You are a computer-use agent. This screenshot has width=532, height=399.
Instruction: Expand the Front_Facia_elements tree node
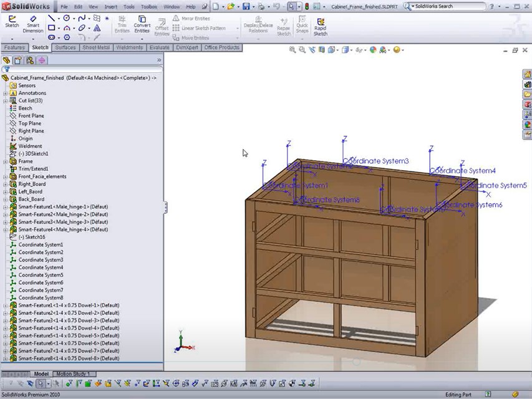coord(5,176)
